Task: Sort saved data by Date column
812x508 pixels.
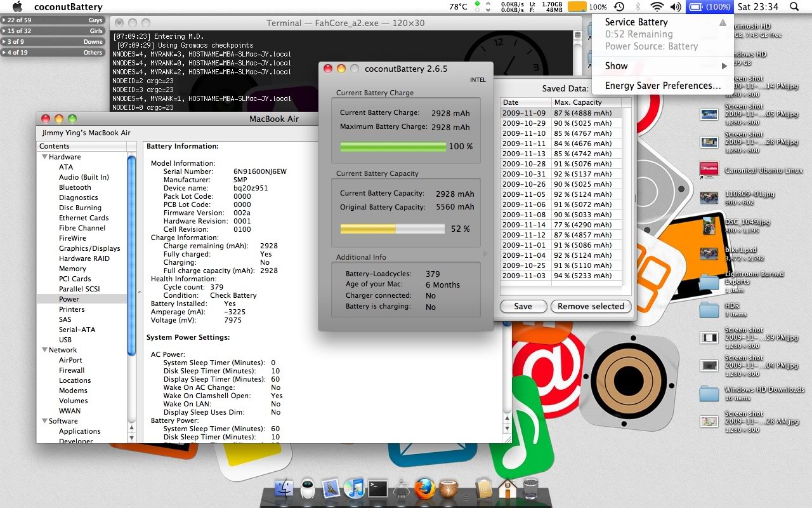Action: click(x=526, y=102)
